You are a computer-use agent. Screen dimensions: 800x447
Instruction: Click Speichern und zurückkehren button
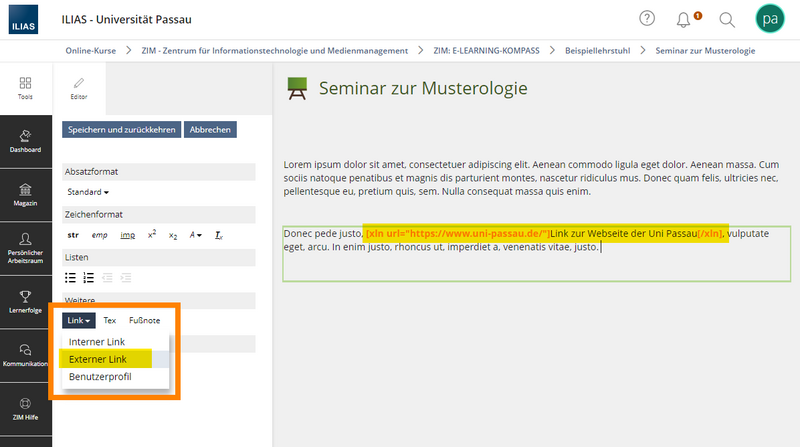click(x=121, y=130)
